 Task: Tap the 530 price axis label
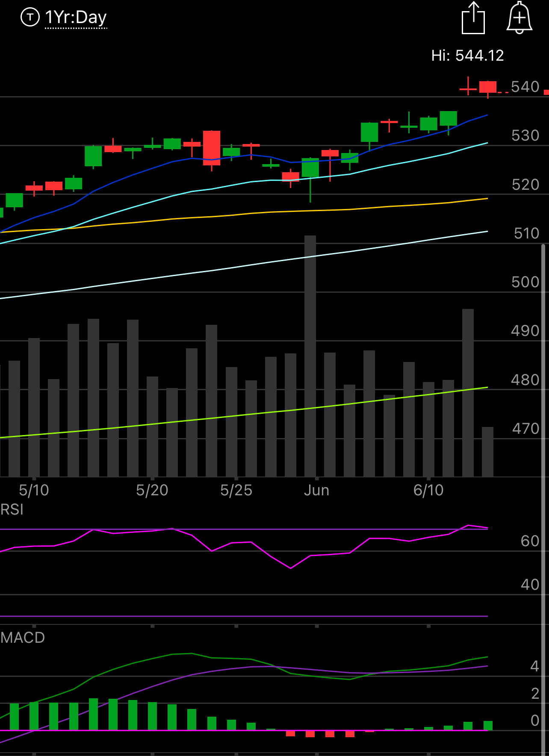click(x=525, y=135)
